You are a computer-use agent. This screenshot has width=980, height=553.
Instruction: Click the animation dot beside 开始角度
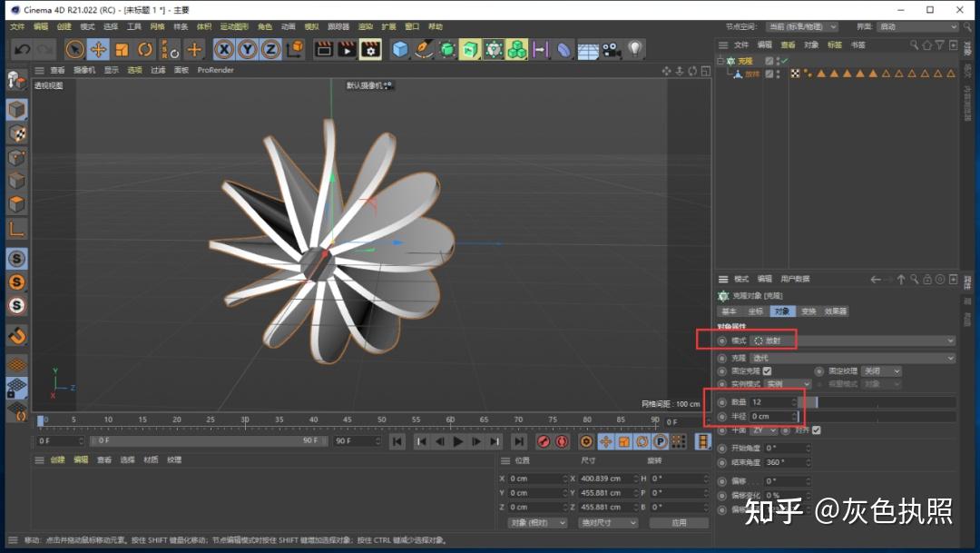pos(722,449)
